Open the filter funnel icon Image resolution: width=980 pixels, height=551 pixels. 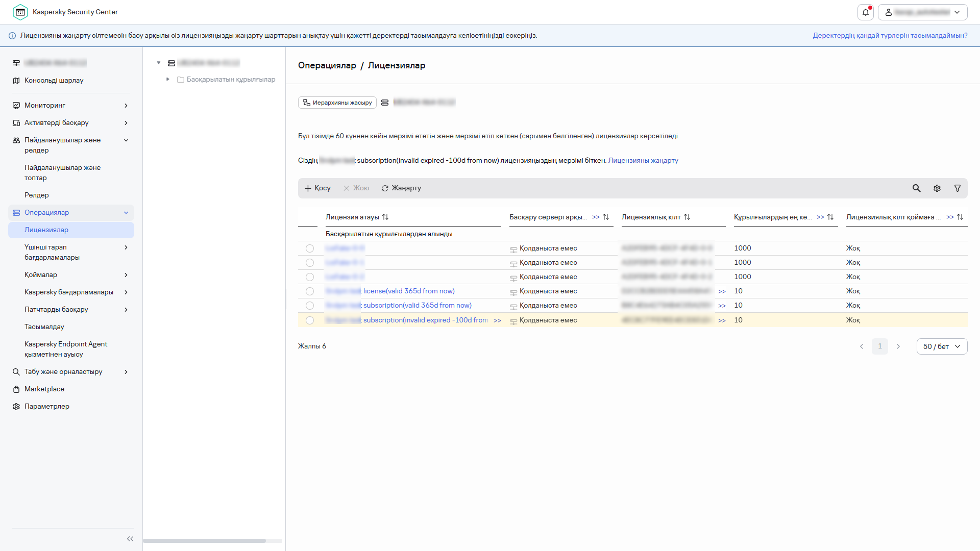click(957, 188)
